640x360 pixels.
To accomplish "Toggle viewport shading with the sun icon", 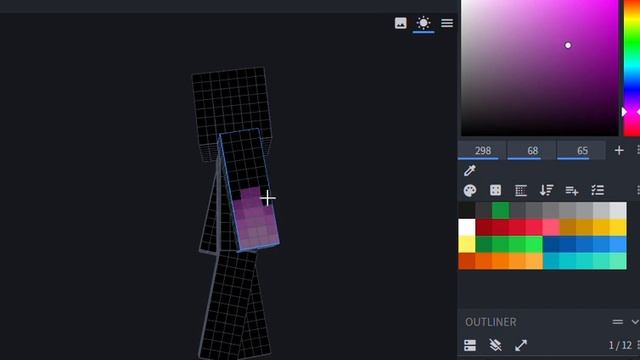I will 423,23.
